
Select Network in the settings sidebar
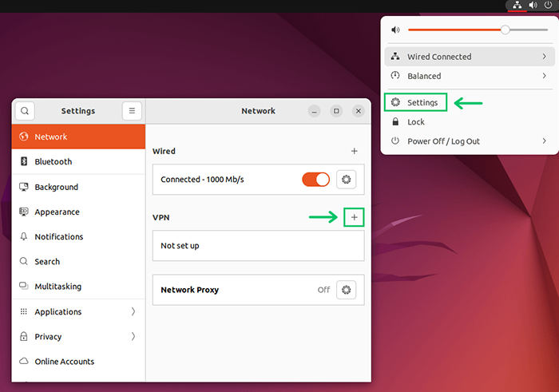tap(78, 137)
